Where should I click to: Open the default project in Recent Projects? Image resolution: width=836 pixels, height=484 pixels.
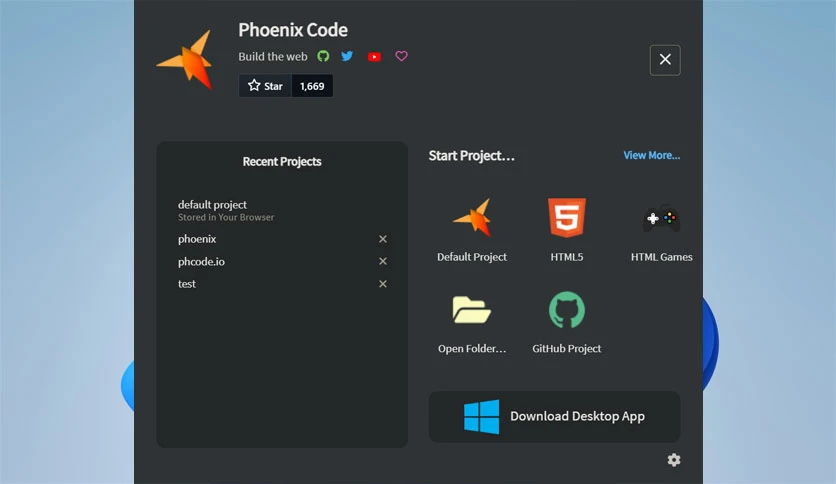[282, 211]
